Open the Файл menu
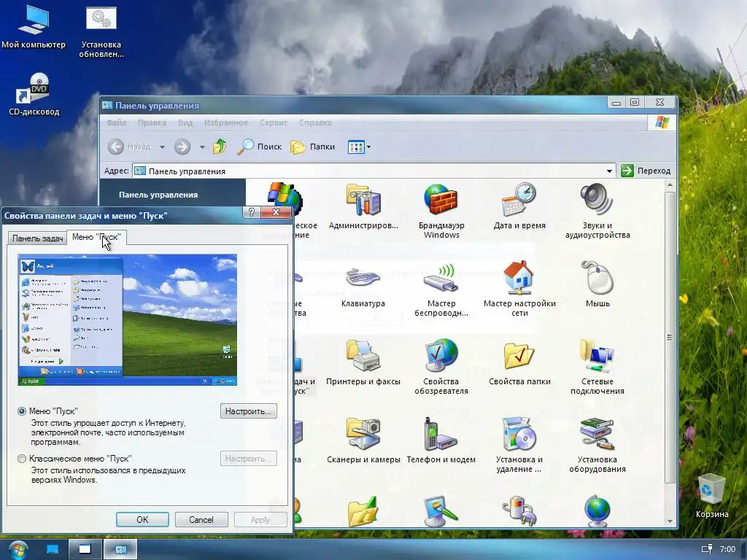This screenshot has width=747, height=560. pos(116,122)
